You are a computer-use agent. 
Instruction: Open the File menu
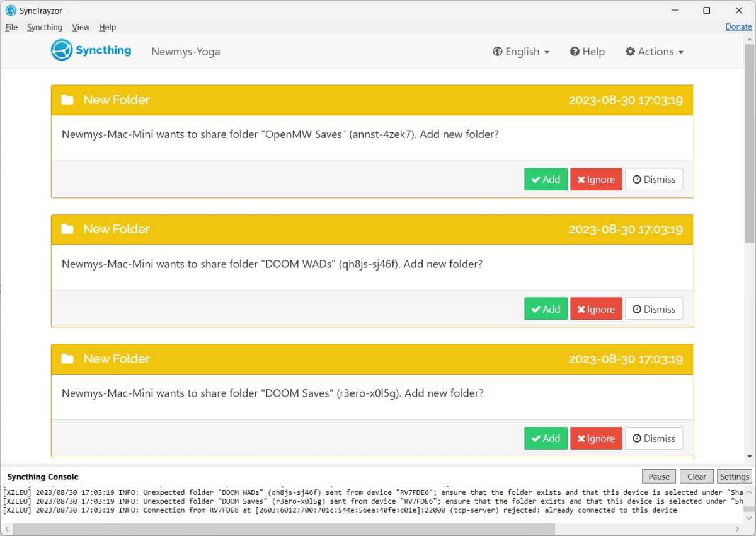click(11, 27)
